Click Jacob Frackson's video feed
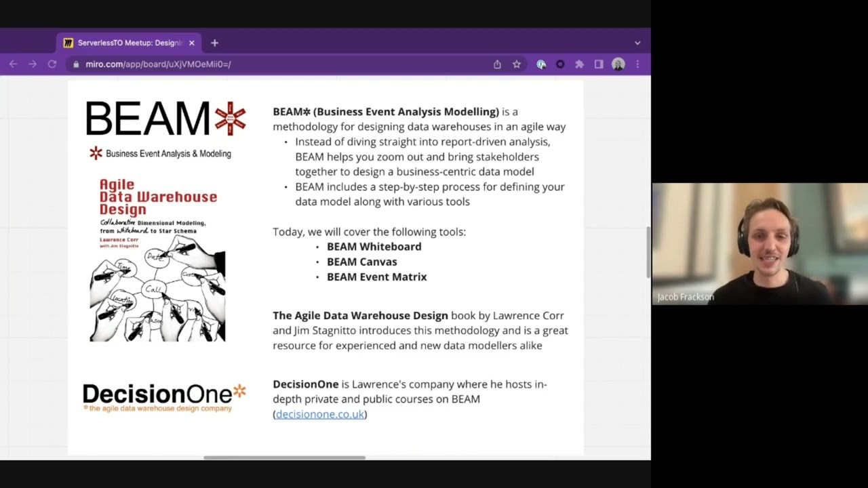Screen dimensions: 868x488 [x=759, y=244]
